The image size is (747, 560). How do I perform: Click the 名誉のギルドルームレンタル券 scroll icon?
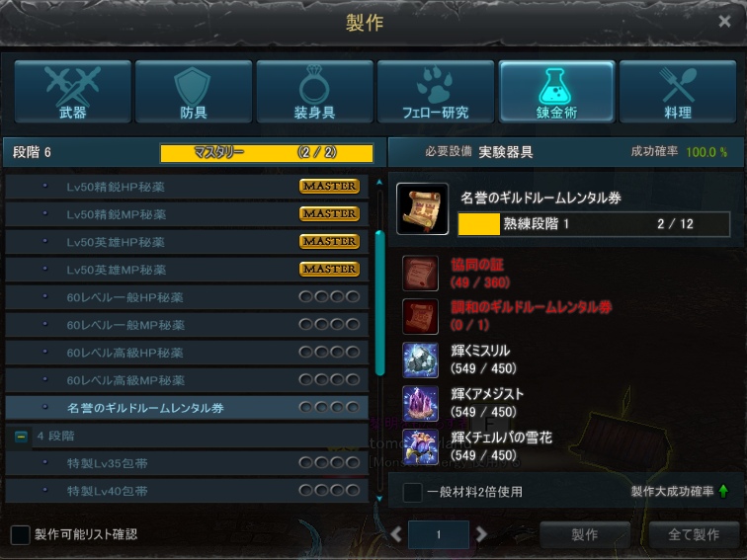423,208
